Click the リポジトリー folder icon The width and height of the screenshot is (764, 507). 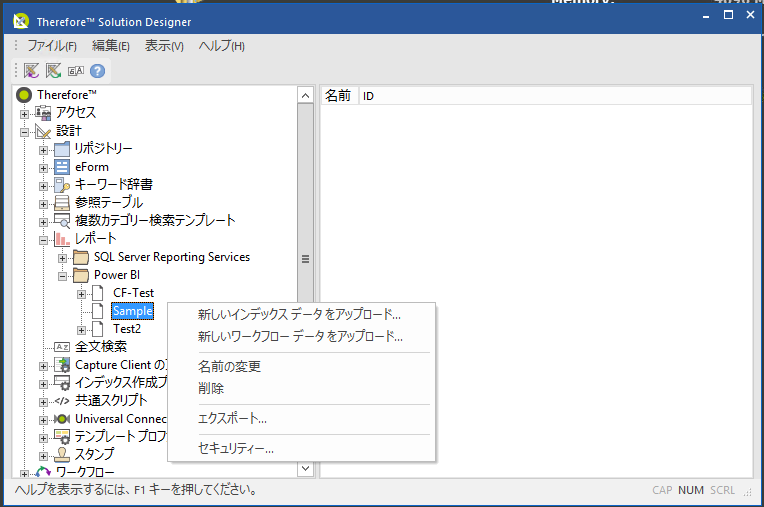point(62,149)
